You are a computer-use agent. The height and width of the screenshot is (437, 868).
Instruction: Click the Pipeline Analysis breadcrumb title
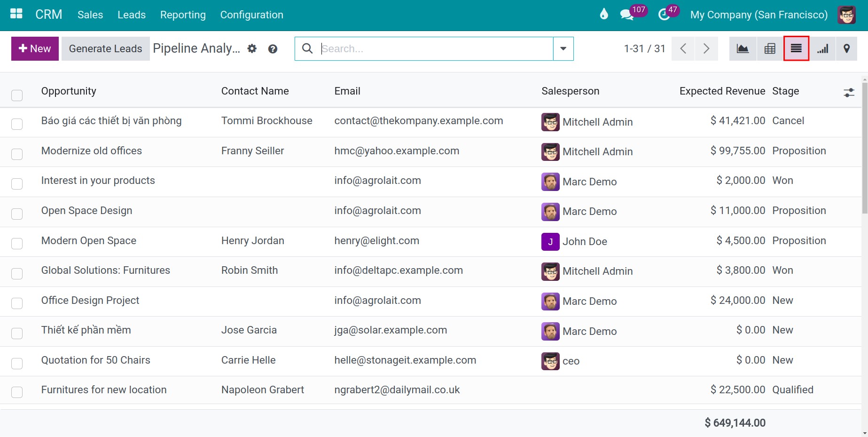pyautogui.click(x=196, y=48)
